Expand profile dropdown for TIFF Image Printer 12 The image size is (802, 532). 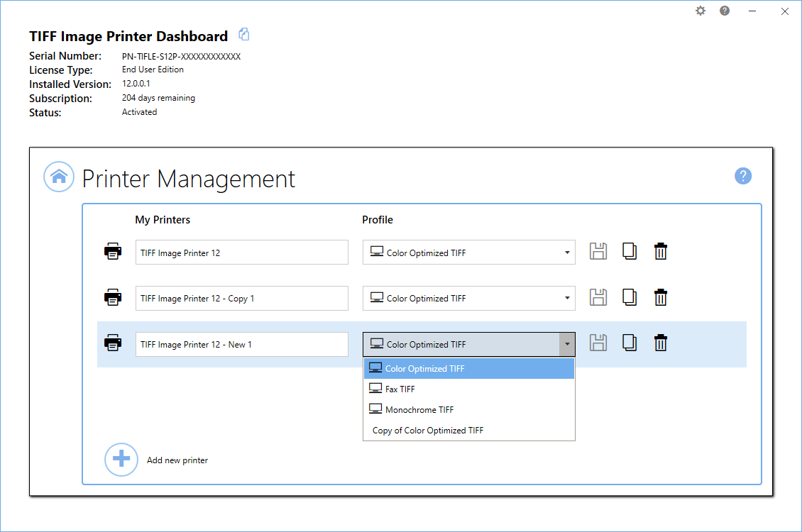[566, 253]
